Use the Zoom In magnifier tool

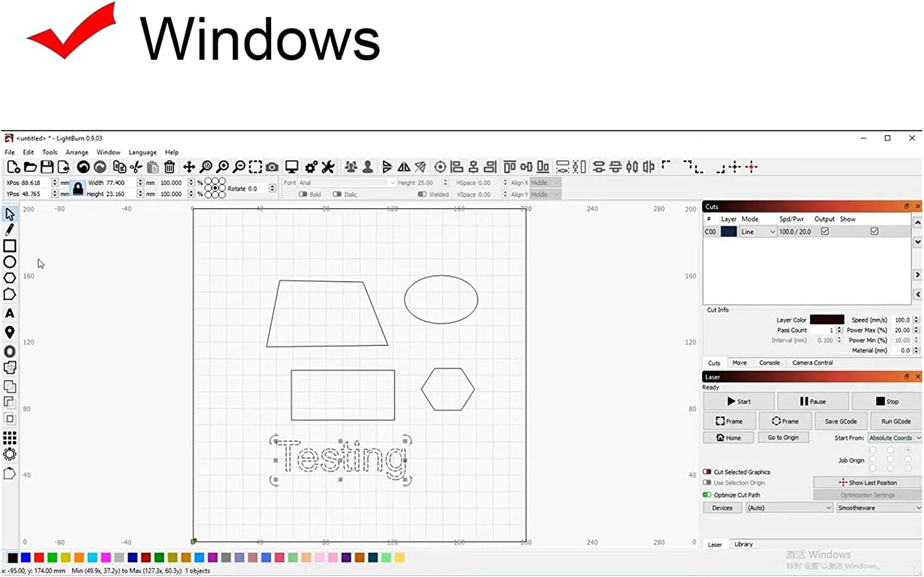(222, 166)
